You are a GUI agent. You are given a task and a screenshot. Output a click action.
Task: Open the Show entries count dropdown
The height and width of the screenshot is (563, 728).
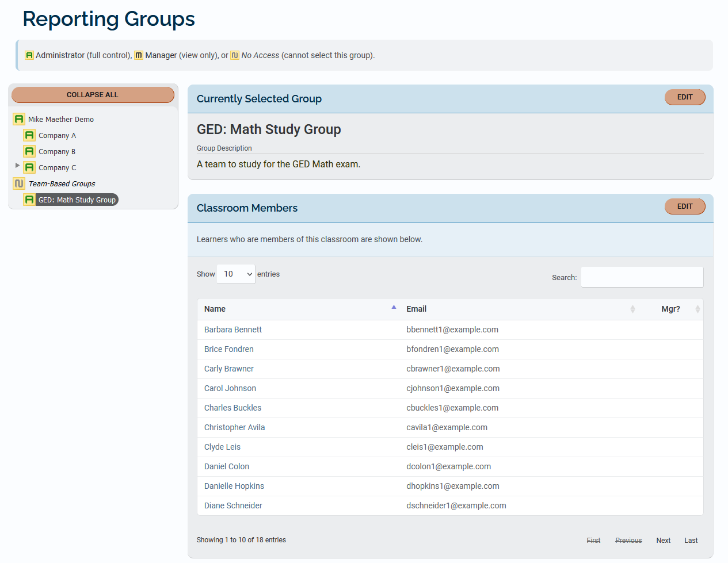(x=236, y=274)
